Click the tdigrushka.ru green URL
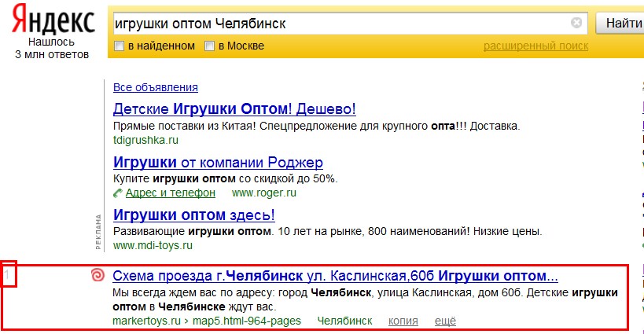Viewport: 644px width, 334px height. (x=145, y=141)
